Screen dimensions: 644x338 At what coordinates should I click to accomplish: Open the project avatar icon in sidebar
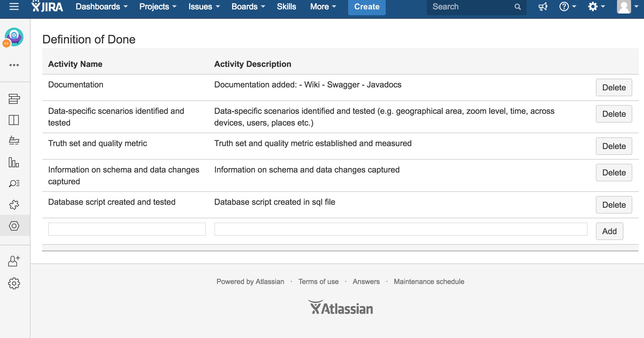pos(14,37)
